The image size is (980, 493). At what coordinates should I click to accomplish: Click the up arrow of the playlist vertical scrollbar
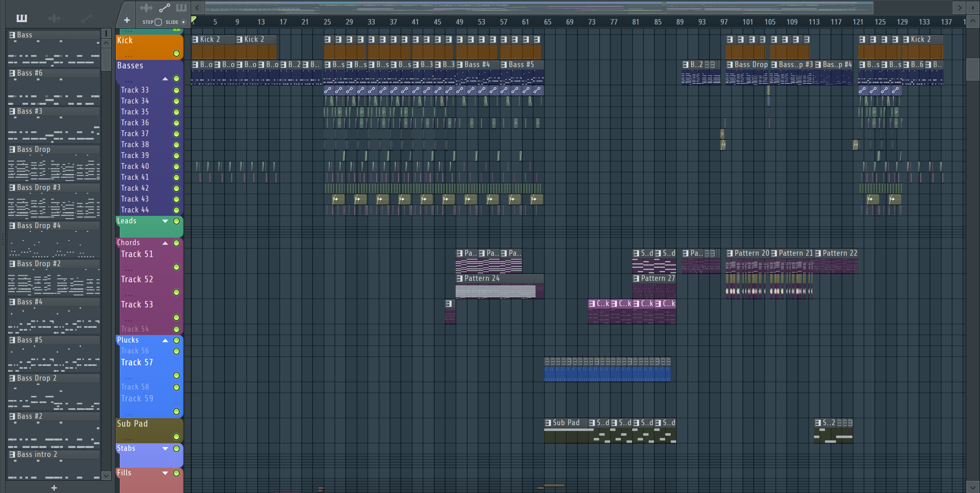(973, 21)
